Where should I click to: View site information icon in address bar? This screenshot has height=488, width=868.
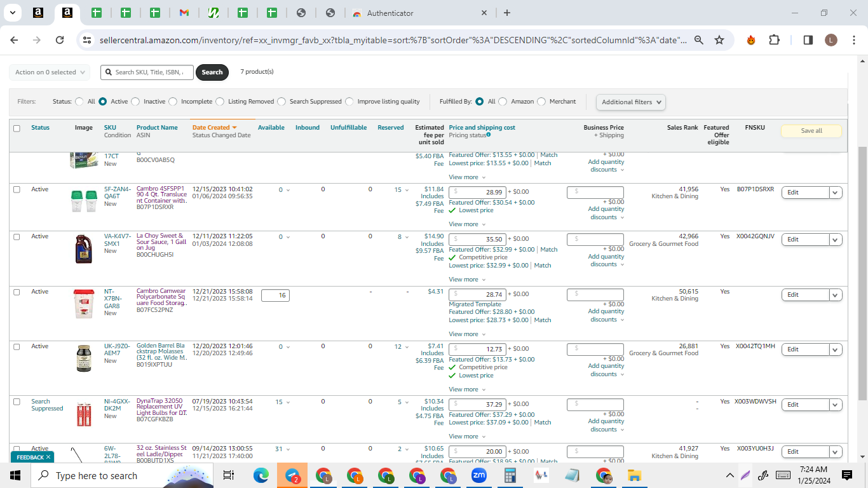click(88, 40)
